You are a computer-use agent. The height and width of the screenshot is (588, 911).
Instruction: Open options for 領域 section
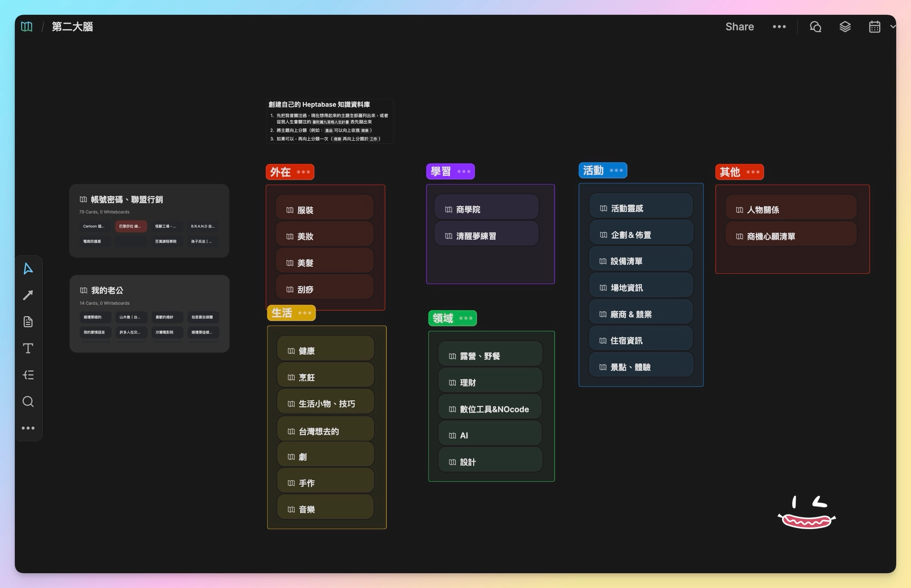click(466, 318)
